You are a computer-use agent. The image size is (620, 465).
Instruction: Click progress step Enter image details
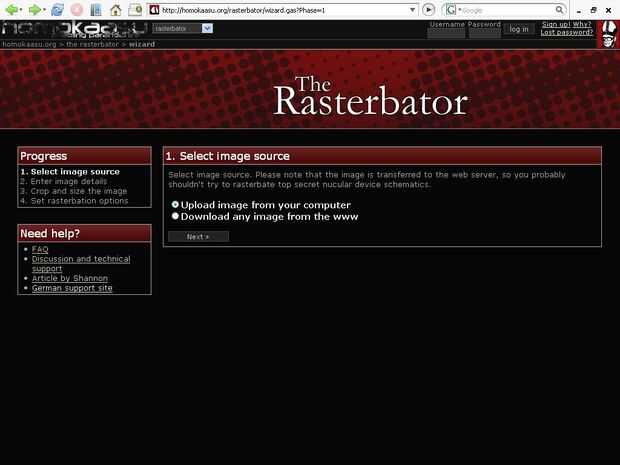[64, 181]
